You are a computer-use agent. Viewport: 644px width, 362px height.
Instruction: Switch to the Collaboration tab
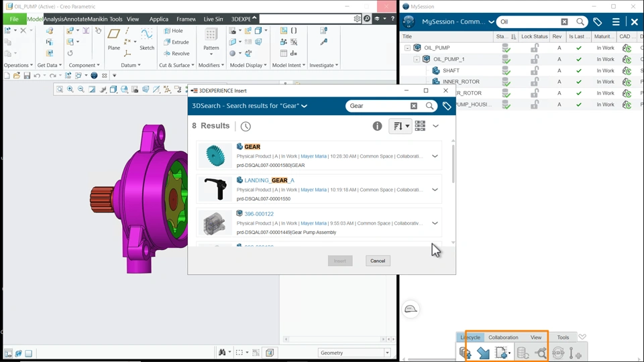[503, 337]
